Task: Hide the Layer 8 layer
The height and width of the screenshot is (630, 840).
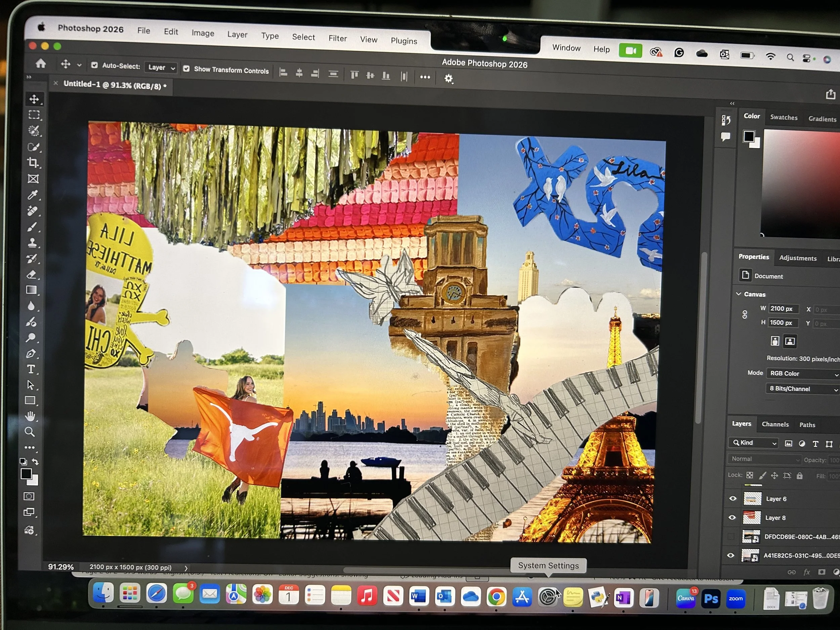Action: [x=732, y=517]
